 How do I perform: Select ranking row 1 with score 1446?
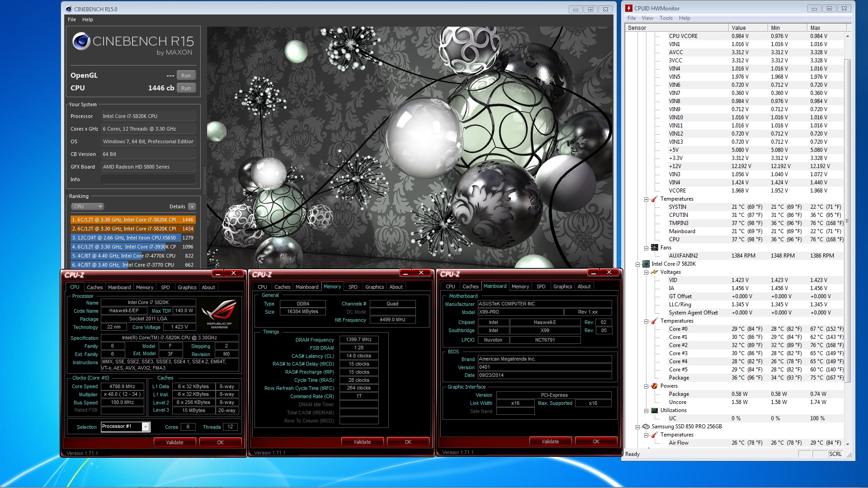pyautogui.click(x=132, y=220)
